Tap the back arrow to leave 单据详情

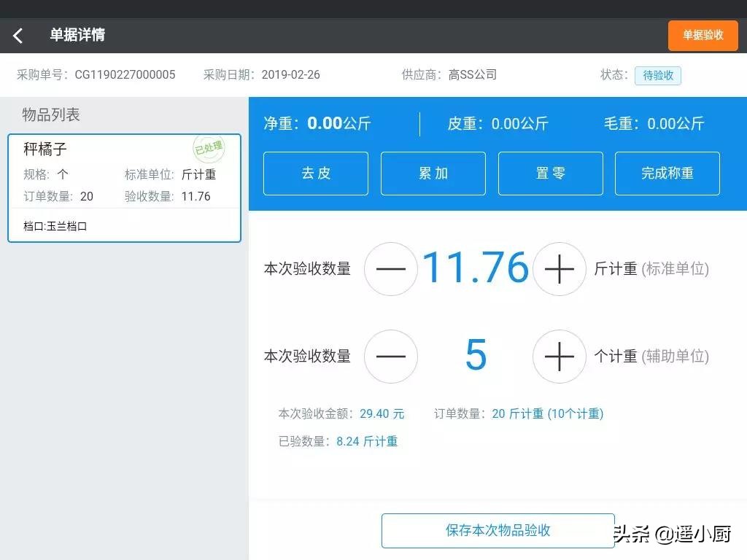coord(18,34)
